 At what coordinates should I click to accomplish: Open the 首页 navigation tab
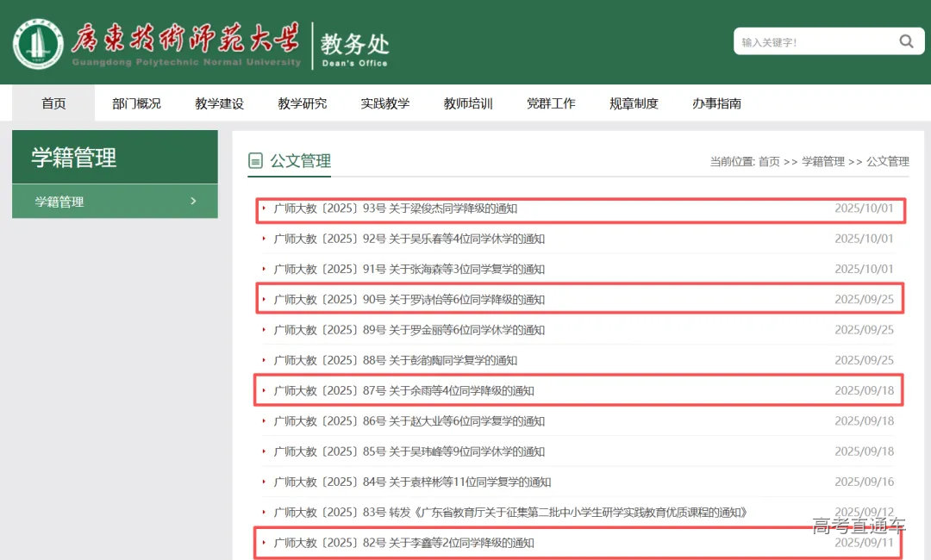[53, 103]
